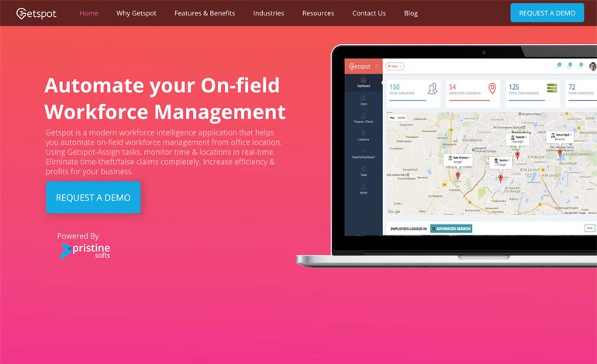The height and width of the screenshot is (364, 597).
Task: Click the Getspot logo in dashboard mockup
Action: pos(360,66)
